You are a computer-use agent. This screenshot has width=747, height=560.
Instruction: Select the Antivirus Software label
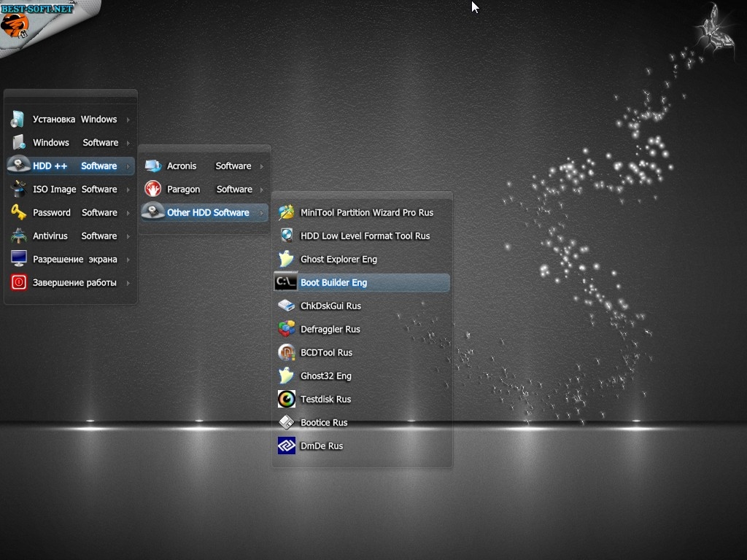[x=75, y=236]
